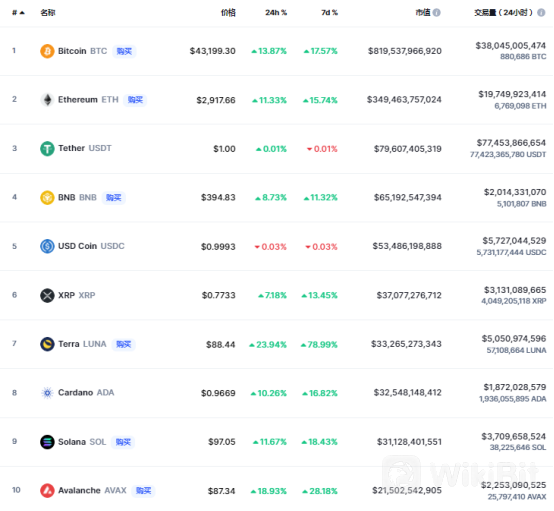Click the Avalanche red logo icon
This screenshot has height=511, width=554.
[x=47, y=491]
